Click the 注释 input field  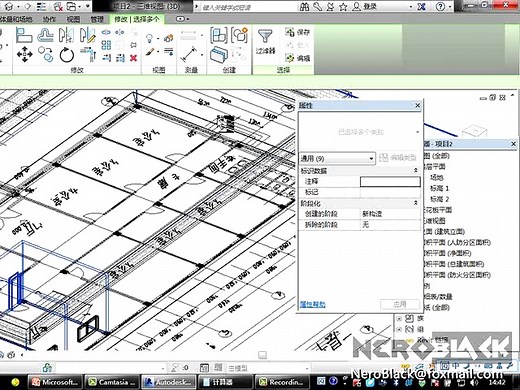point(390,181)
